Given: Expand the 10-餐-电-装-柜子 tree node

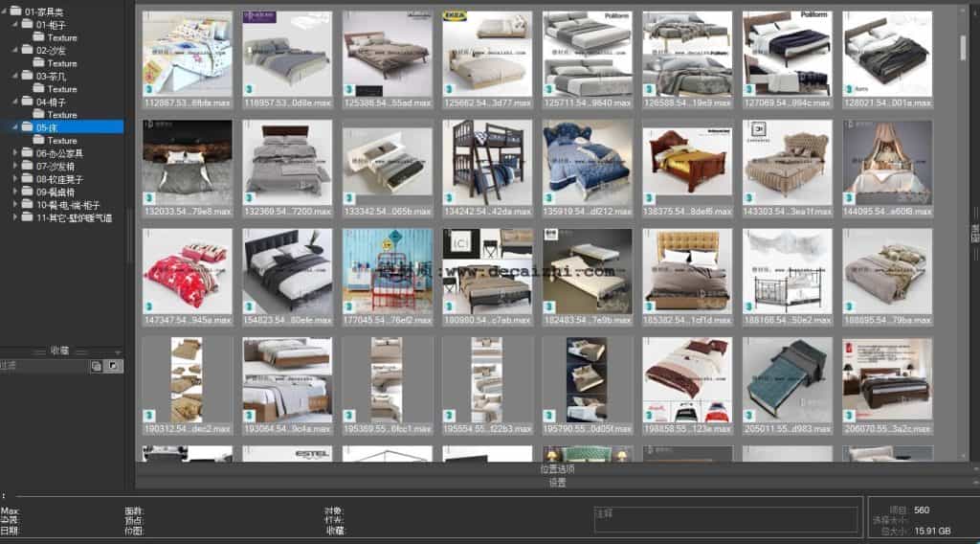Looking at the screenshot, I should point(15,205).
